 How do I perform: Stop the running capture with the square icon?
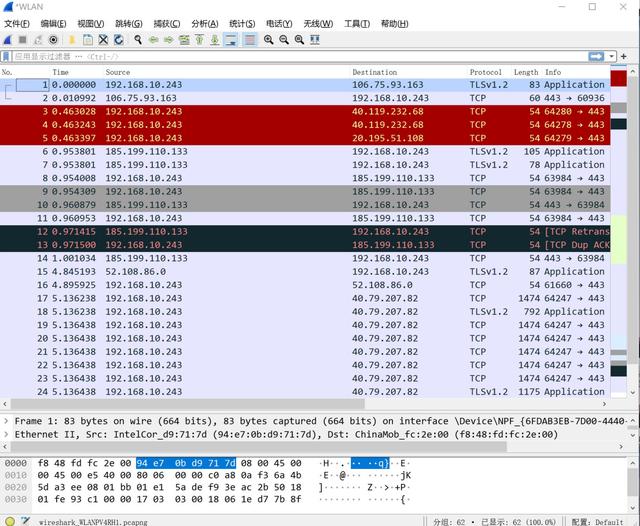point(22,40)
